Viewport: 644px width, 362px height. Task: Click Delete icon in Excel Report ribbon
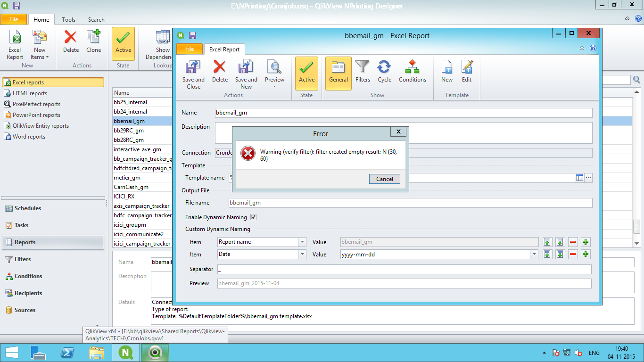click(220, 71)
